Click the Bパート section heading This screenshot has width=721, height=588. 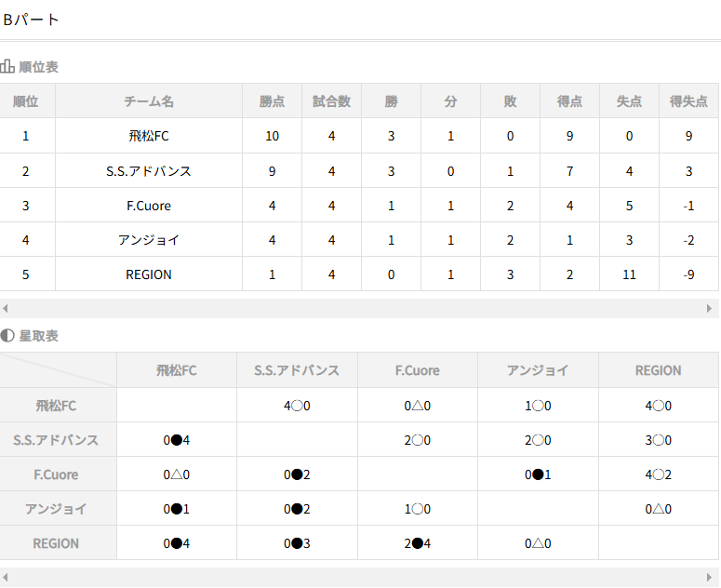[x=32, y=20]
